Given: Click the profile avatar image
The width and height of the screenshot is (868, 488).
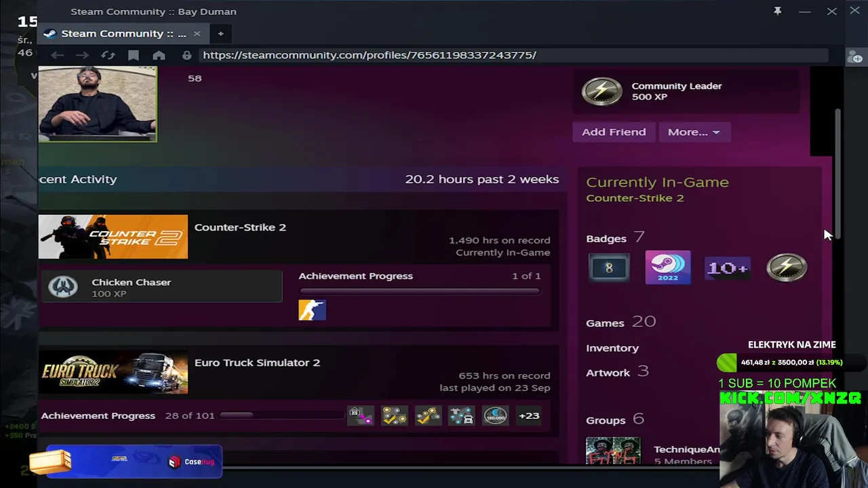Looking at the screenshot, I should click(x=98, y=104).
